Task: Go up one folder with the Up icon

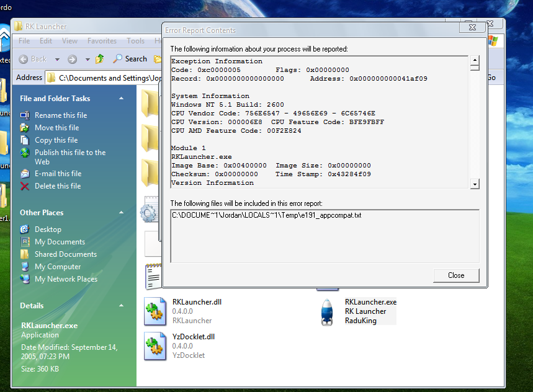Action: click(x=100, y=59)
